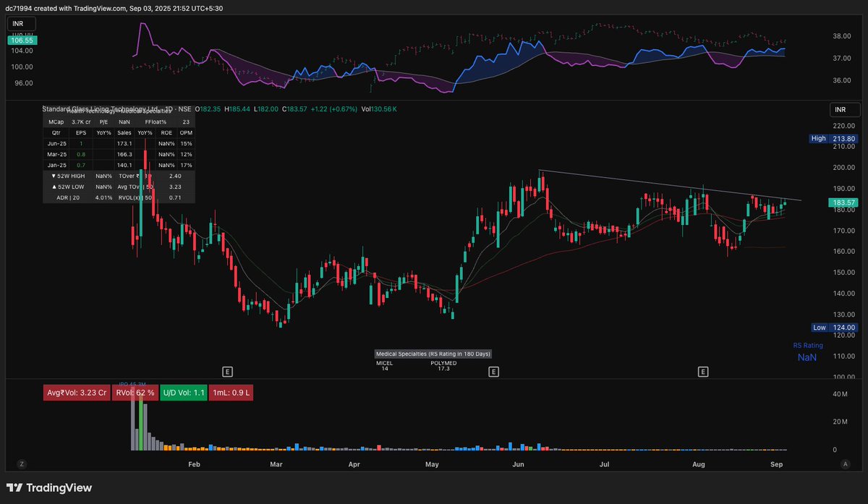Viewport: 868px width, 504px height.
Task: Click the RVol: 62 % badge
Action: pos(135,392)
